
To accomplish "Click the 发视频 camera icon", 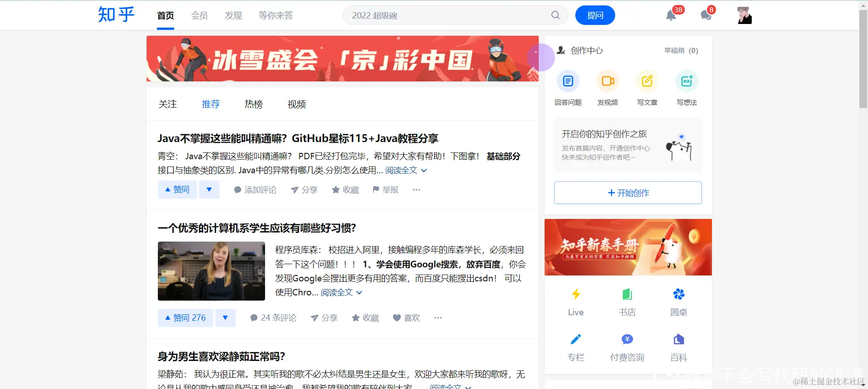I will (x=607, y=81).
